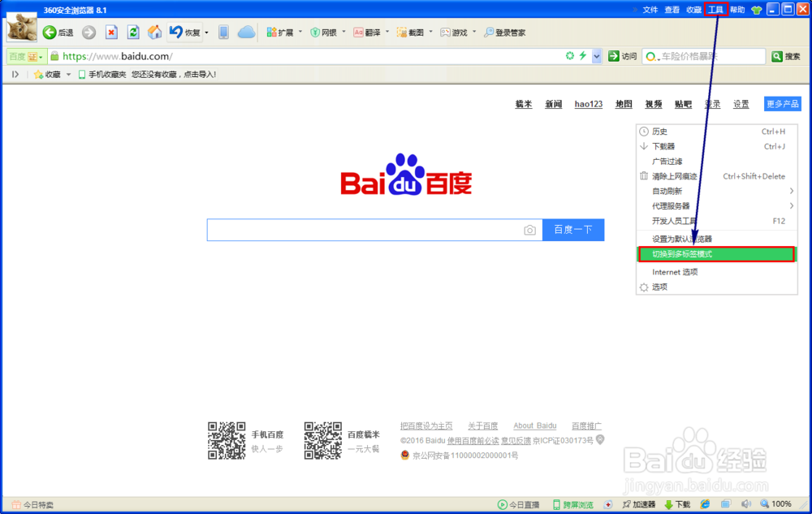Screen dimensions: 812x514
Task: Click the green refresh icon in address bar
Action: [570, 56]
